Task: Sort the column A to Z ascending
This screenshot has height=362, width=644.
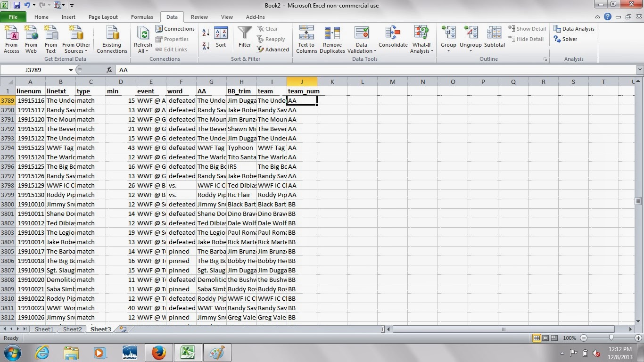Action: [206, 33]
